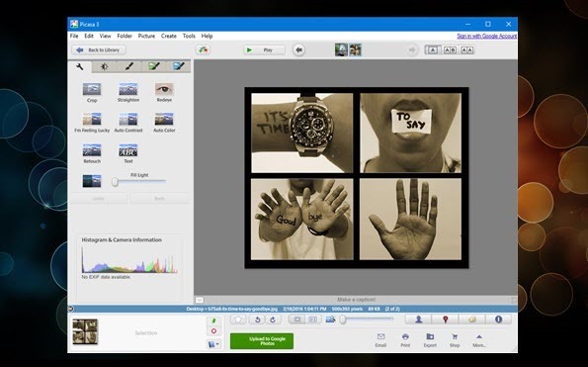Open the Retouch tool
Screen dimensions: 588x367
point(92,153)
